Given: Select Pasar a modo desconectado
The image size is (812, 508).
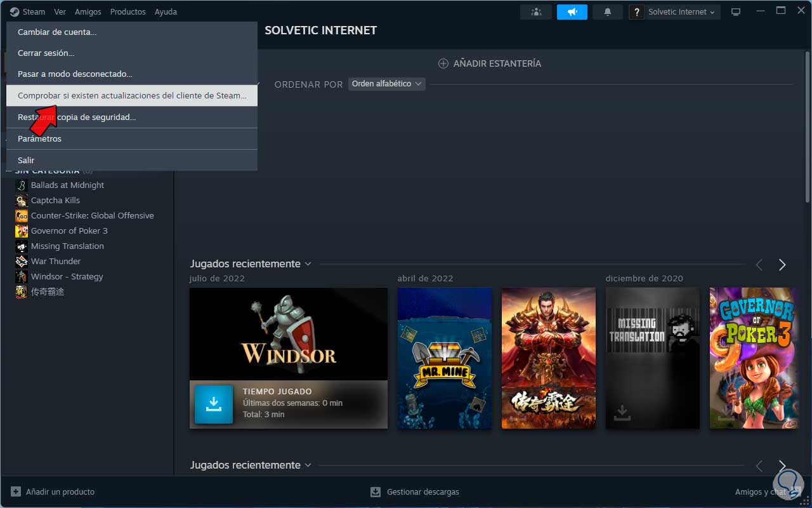Looking at the screenshot, I should pos(132,74).
